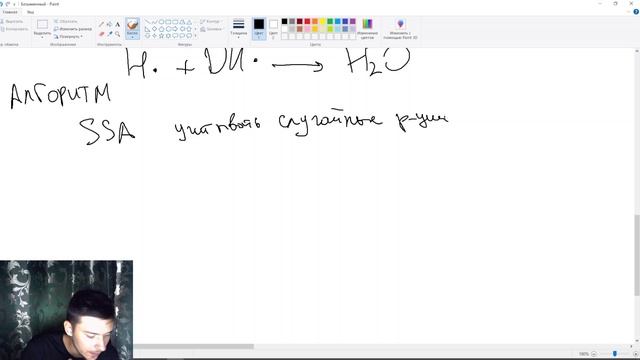Pick the black color swatch
Image resolution: width=640 pixels, height=360 pixels.
[284, 22]
